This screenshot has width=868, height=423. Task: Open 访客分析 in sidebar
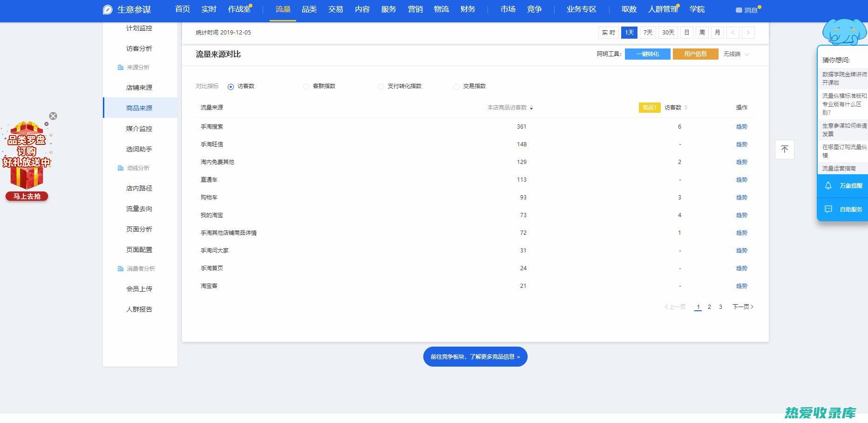tap(139, 48)
